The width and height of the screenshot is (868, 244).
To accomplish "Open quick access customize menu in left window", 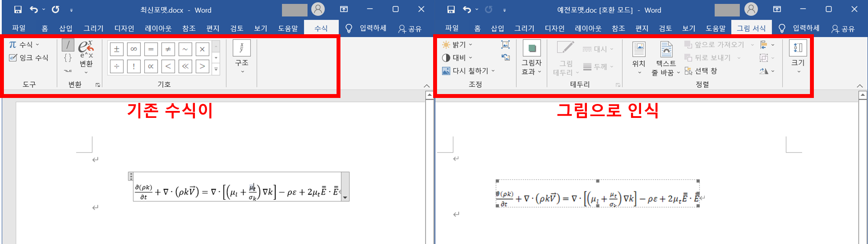I will click(71, 10).
